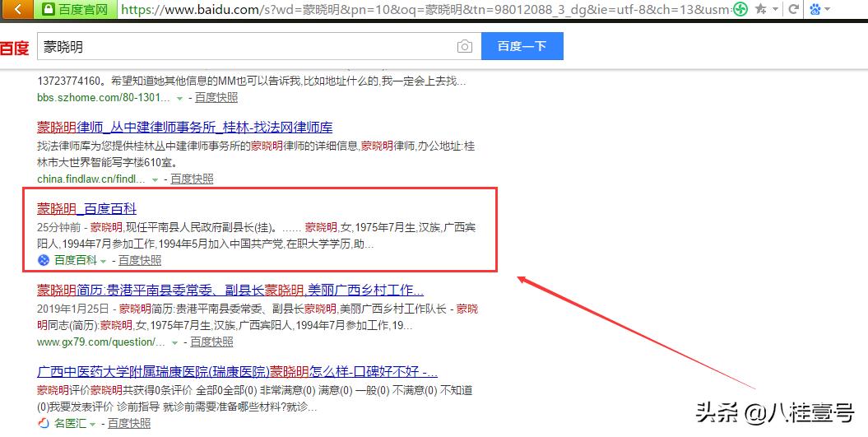Open 百度快照 for the 百度百科 result

(140, 260)
